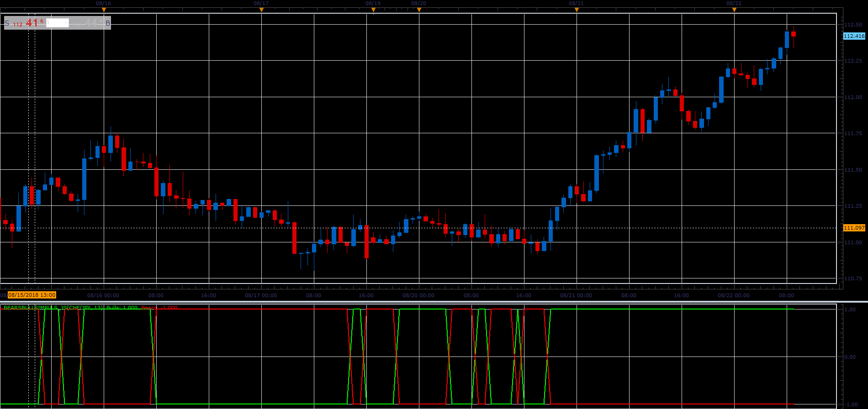The width and height of the screenshot is (868, 409).
Task: Select the 08/22 orange day marker
Action: click(734, 10)
